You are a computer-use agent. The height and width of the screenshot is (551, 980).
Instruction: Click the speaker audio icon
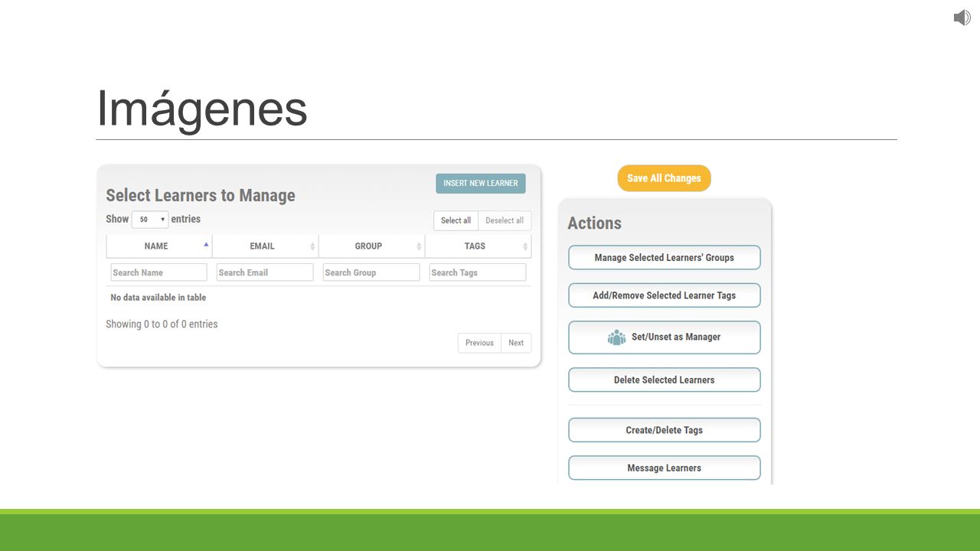click(962, 18)
